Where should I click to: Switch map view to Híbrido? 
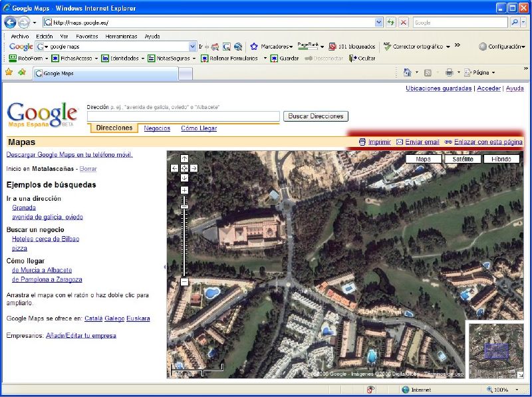coord(501,159)
